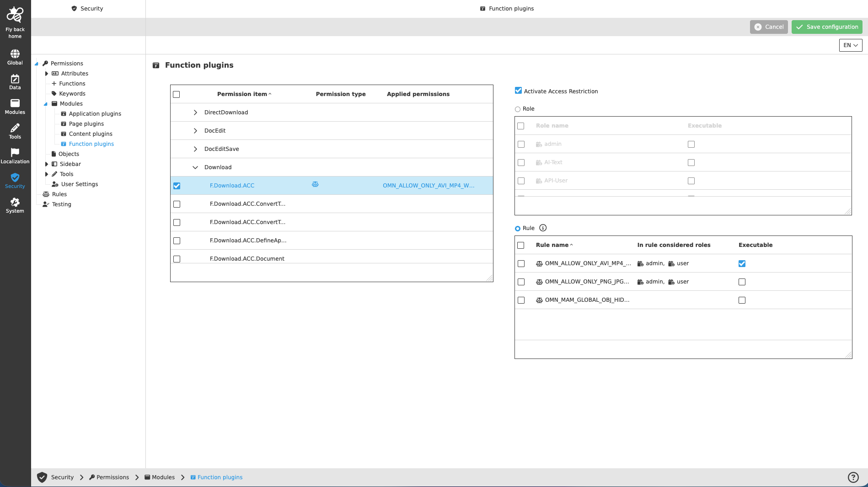Select the Role radio button
The width and height of the screenshot is (868, 487).
tap(517, 109)
